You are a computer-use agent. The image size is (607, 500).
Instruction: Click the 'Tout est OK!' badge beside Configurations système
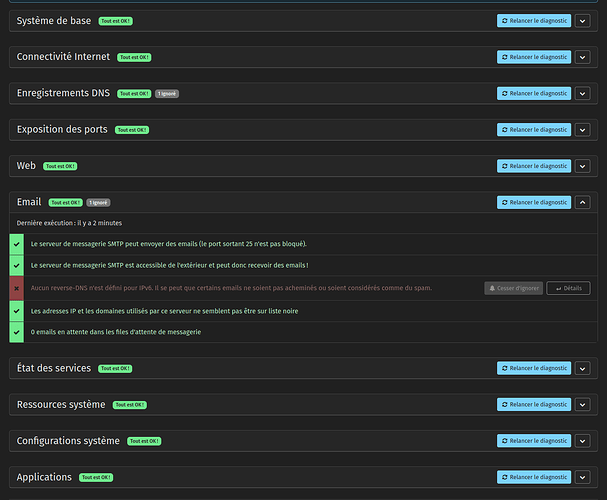(144, 441)
